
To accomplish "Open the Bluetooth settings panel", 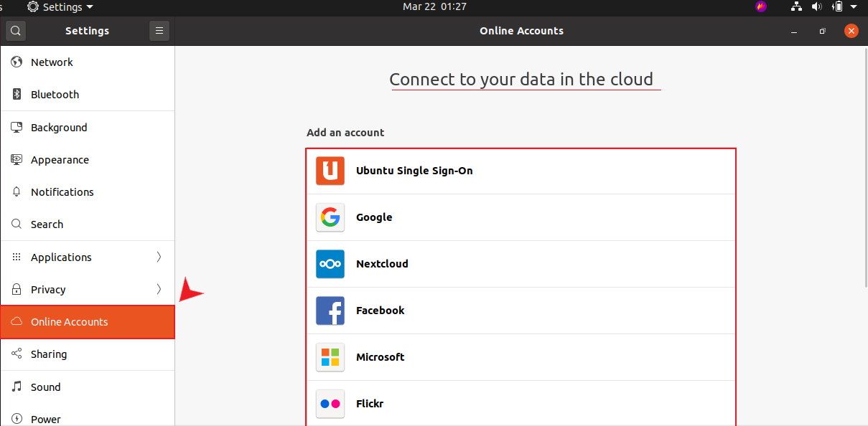I will pyautogui.click(x=87, y=95).
